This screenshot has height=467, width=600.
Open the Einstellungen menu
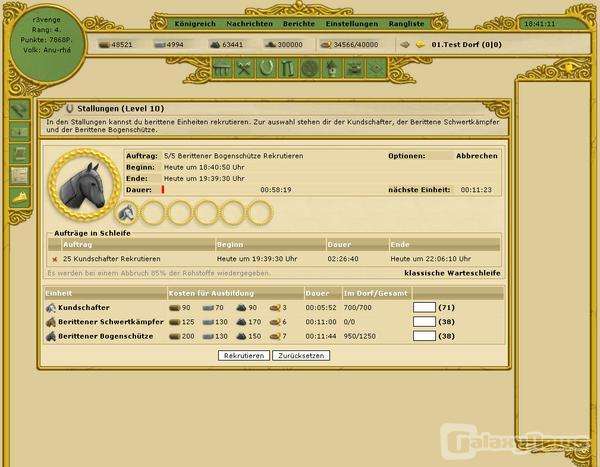[x=352, y=24]
